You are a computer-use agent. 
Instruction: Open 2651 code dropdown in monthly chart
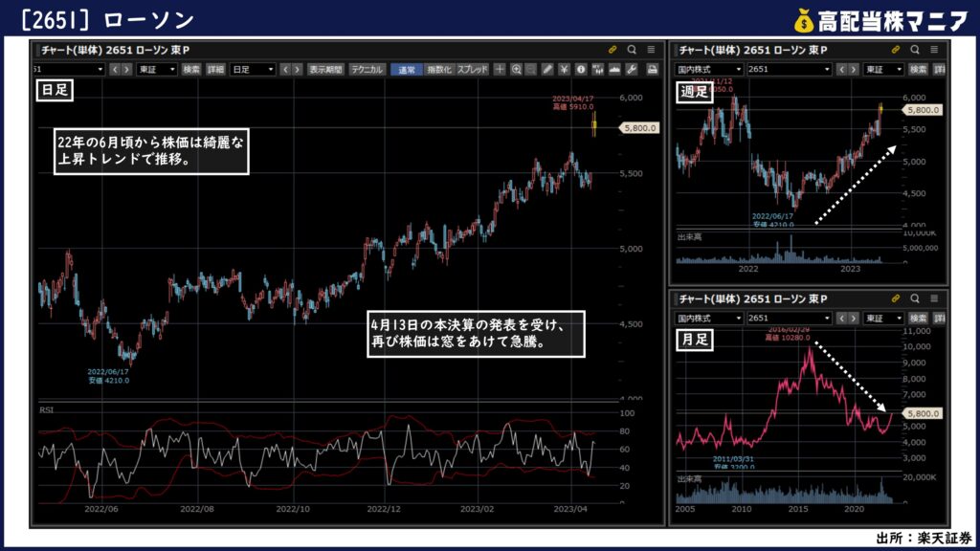pos(789,319)
